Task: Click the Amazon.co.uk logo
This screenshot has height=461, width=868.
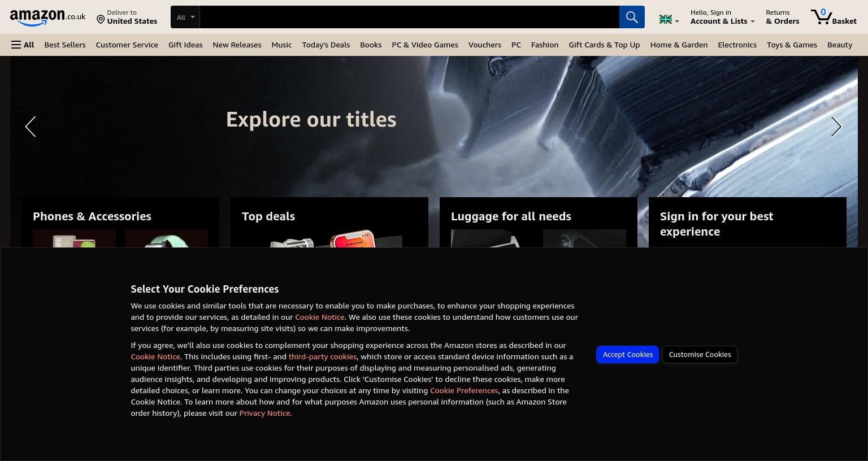Action: pyautogui.click(x=47, y=18)
